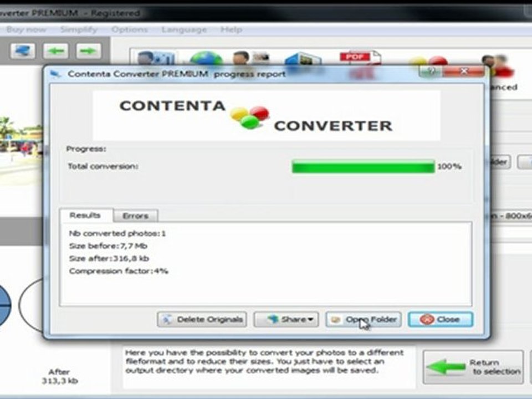Click the green forward arrow icon
Screen dimensions: 532x399
(88, 51)
